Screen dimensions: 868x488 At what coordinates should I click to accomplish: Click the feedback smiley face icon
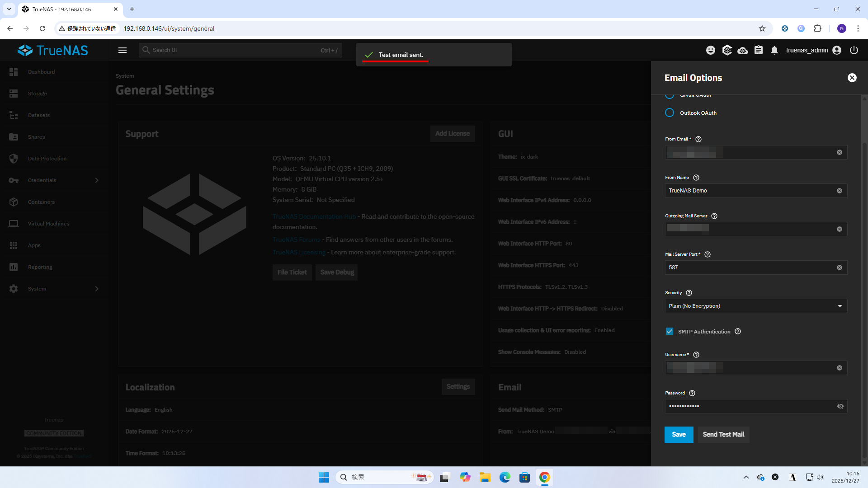(x=711, y=50)
